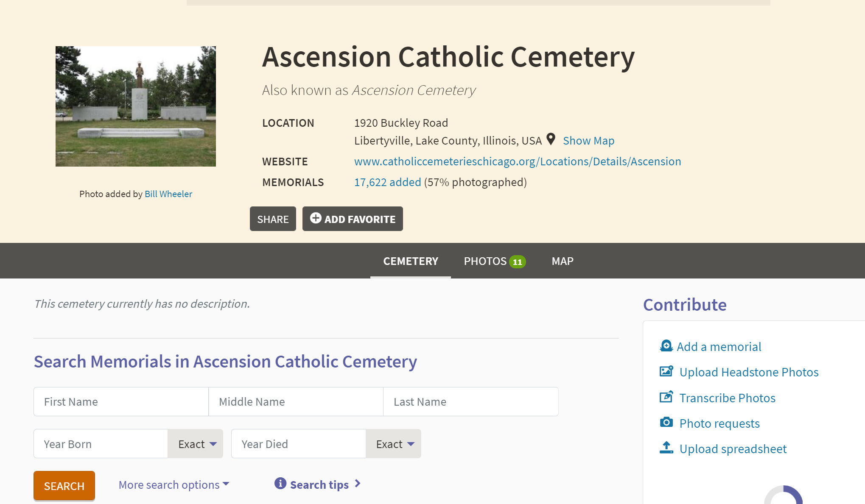
Task: Click the purple circular progress ring
Action: point(783,495)
